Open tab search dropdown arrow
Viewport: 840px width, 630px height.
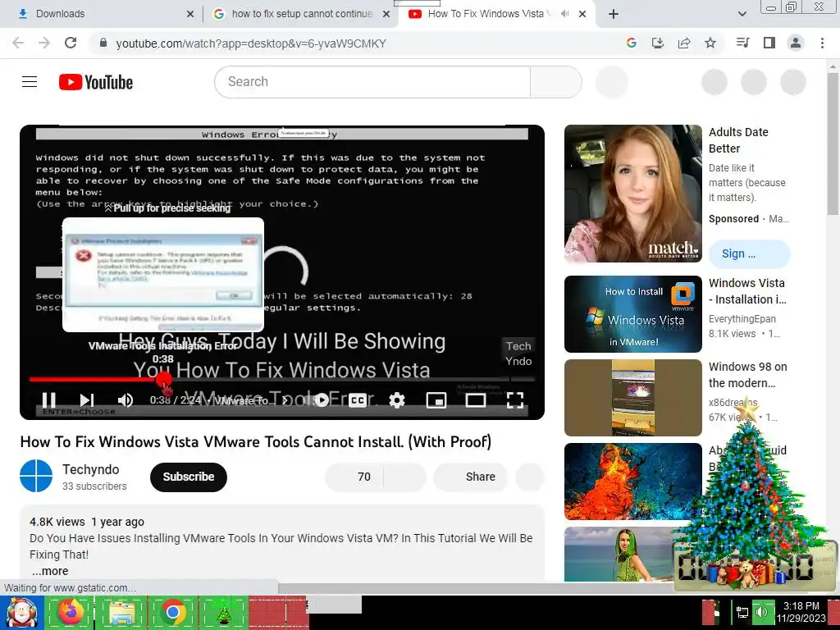742,14
